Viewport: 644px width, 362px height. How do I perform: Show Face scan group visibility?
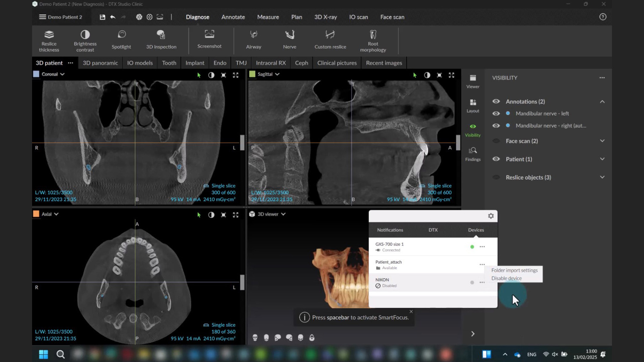tap(496, 141)
